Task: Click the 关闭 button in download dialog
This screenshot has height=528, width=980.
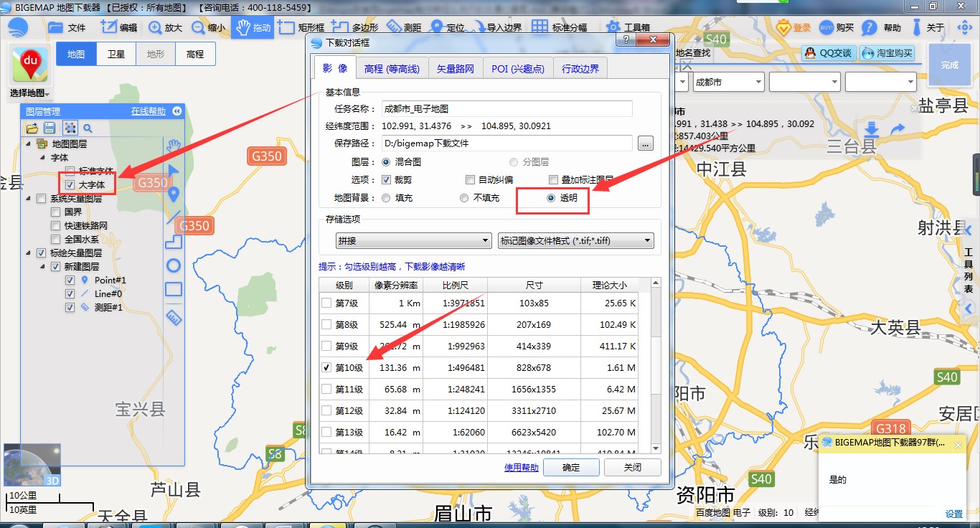Action: point(633,467)
